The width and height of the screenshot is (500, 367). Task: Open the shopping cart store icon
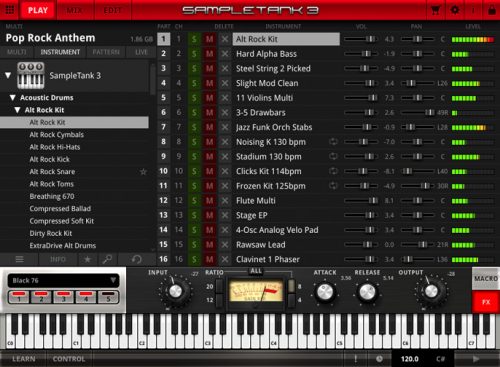[435, 10]
